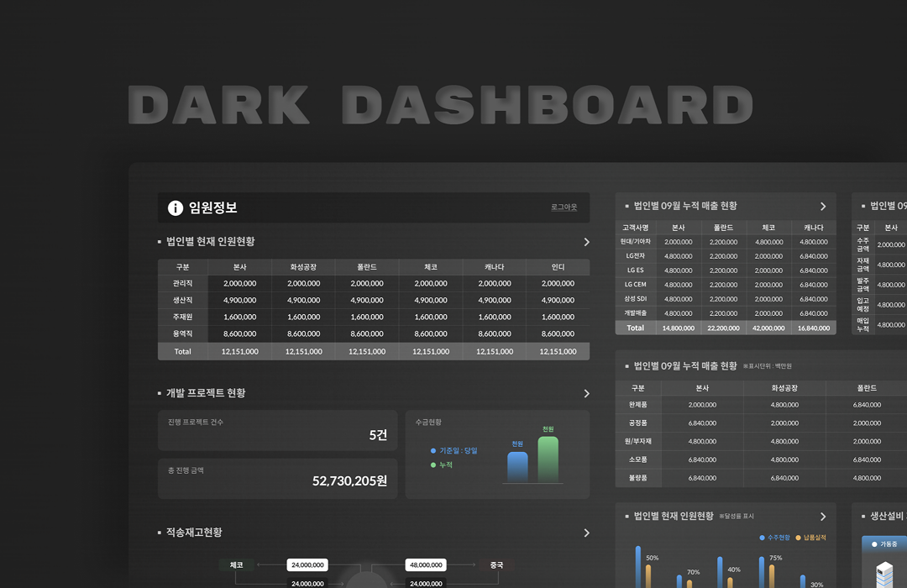Open 적송재고현황 details with its chevron
The image size is (907, 588).
(x=586, y=533)
